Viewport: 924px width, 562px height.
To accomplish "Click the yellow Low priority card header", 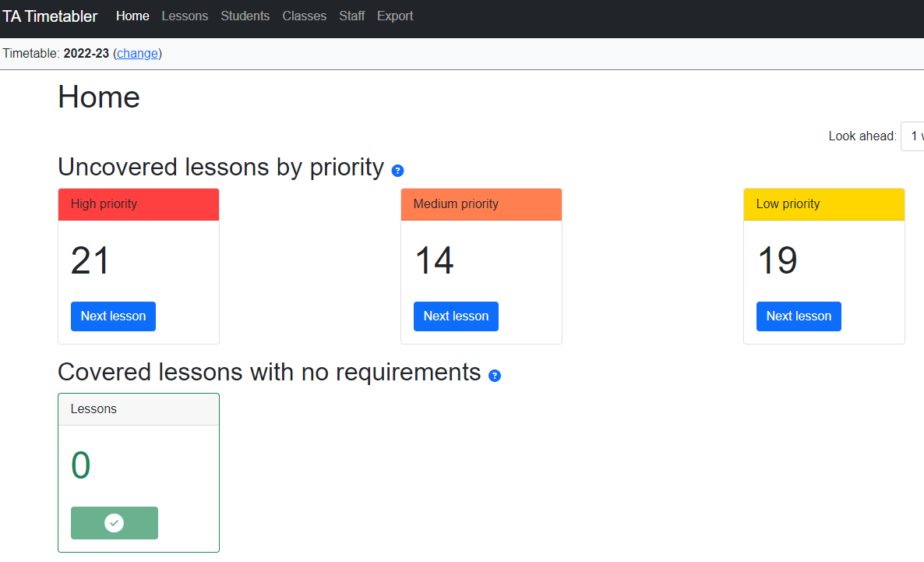I will pyautogui.click(x=824, y=204).
